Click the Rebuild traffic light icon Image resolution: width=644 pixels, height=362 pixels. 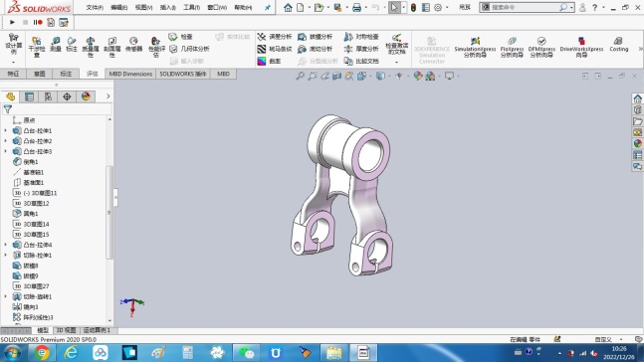(x=414, y=7)
